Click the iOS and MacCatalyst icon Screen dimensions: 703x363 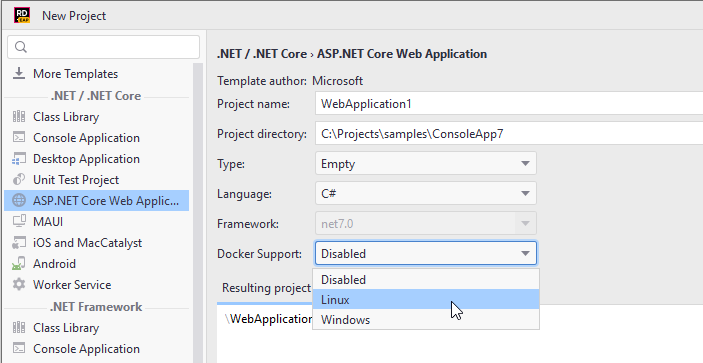pyautogui.click(x=19, y=242)
